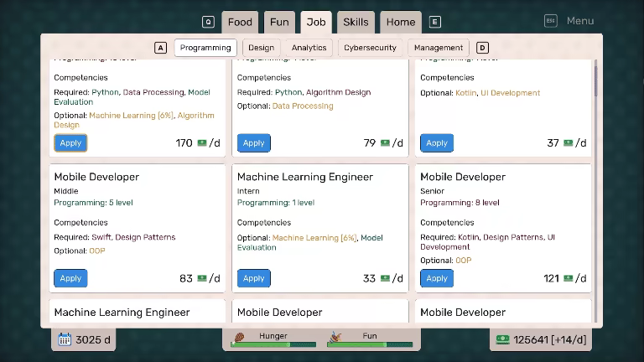Select the Job tab
Screen dimensions: 644x362
(x=316, y=22)
